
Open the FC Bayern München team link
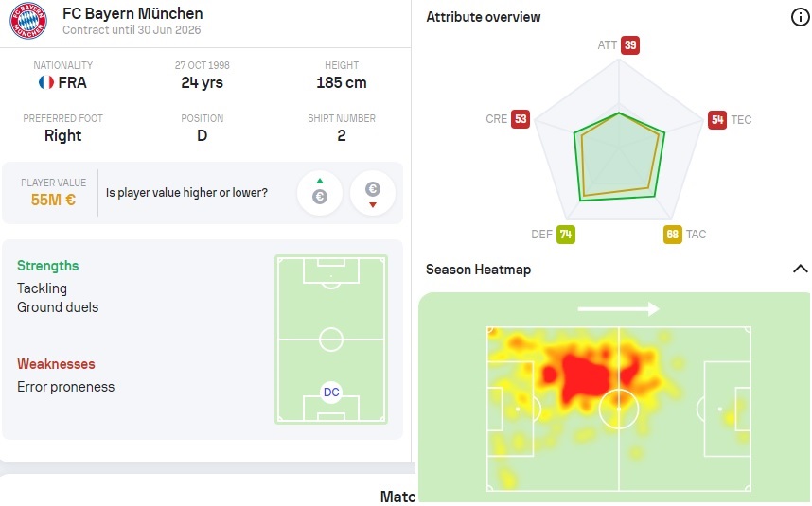click(x=132, y=14)
